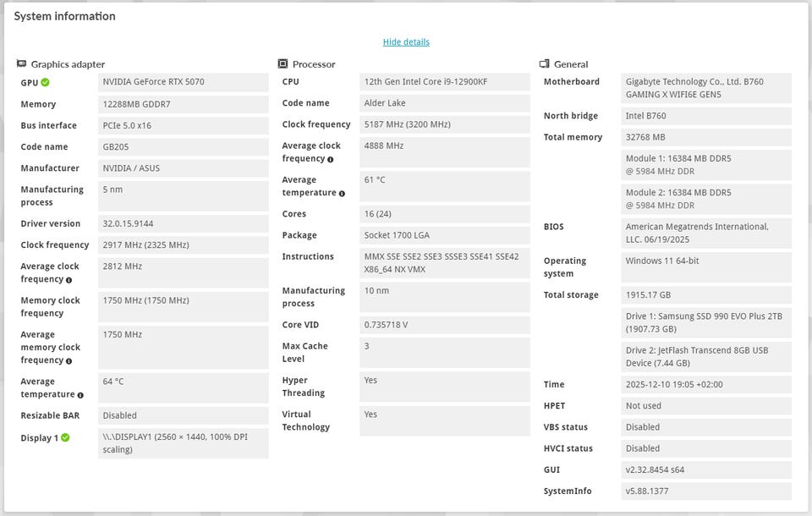Select the 32768 MB total memory value

pyautogui.click(x=706, y=137)
